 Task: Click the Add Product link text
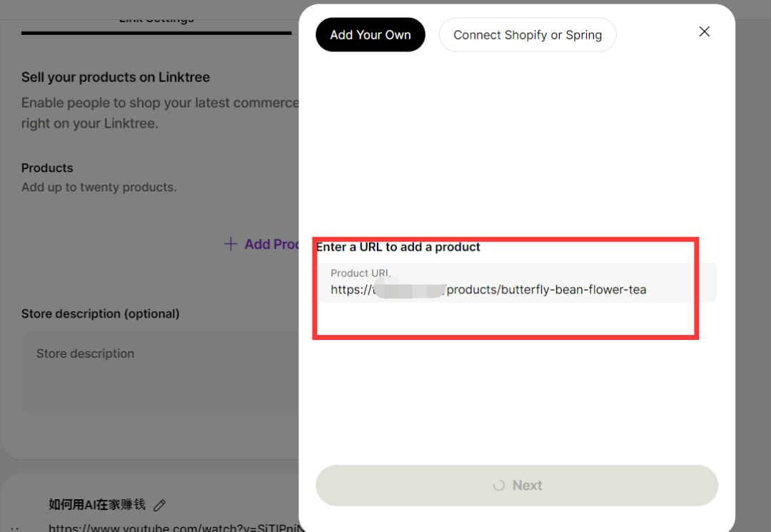click(271, 244)
